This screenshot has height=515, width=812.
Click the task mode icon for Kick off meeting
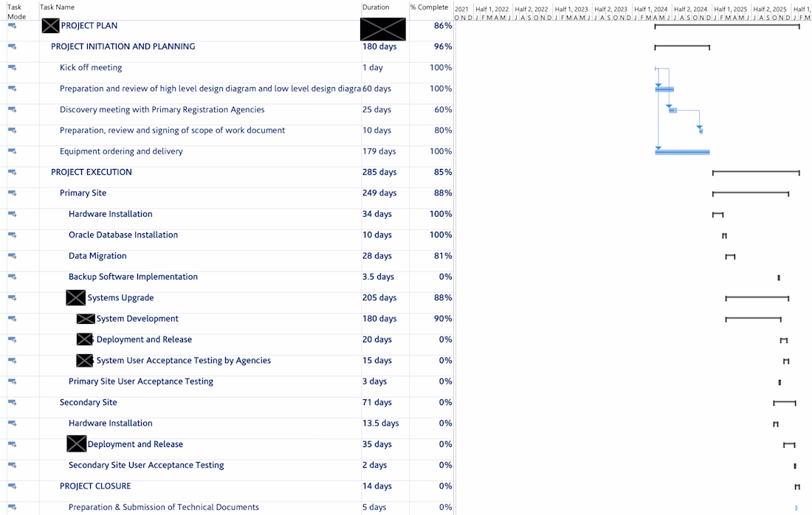[12, 67]
